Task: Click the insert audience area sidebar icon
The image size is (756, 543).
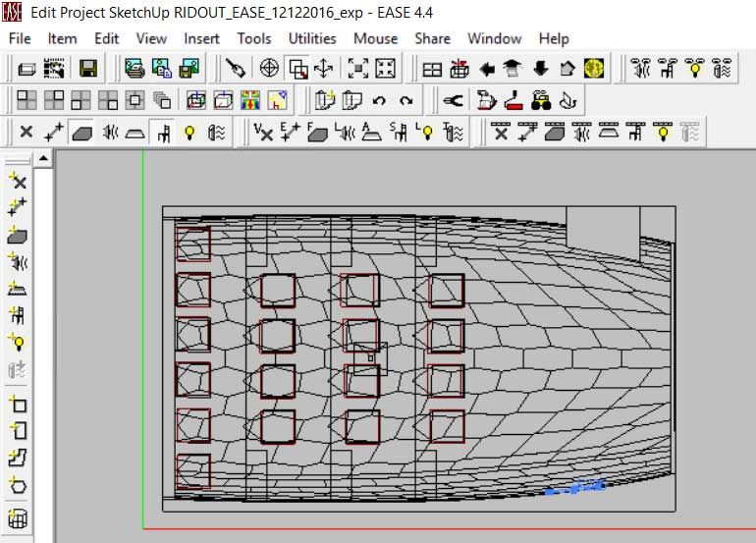Action: coord(18,289)
